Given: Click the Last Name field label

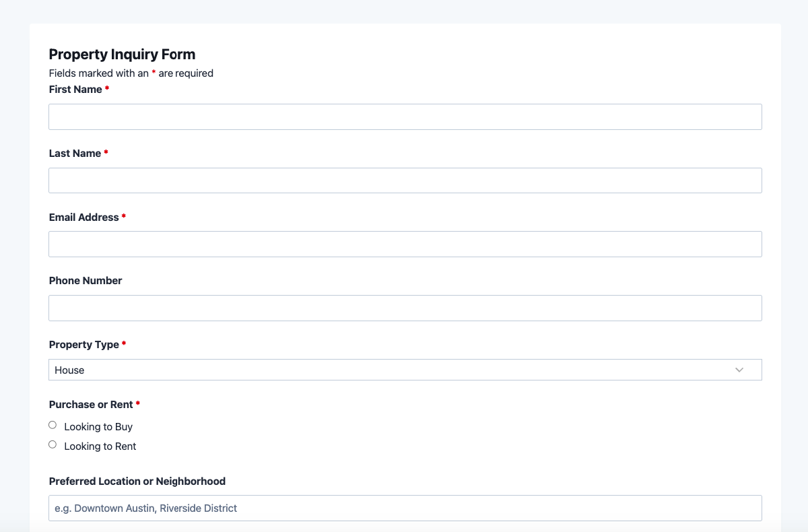Looking at the screenshot, I should [x=75, y=154].
